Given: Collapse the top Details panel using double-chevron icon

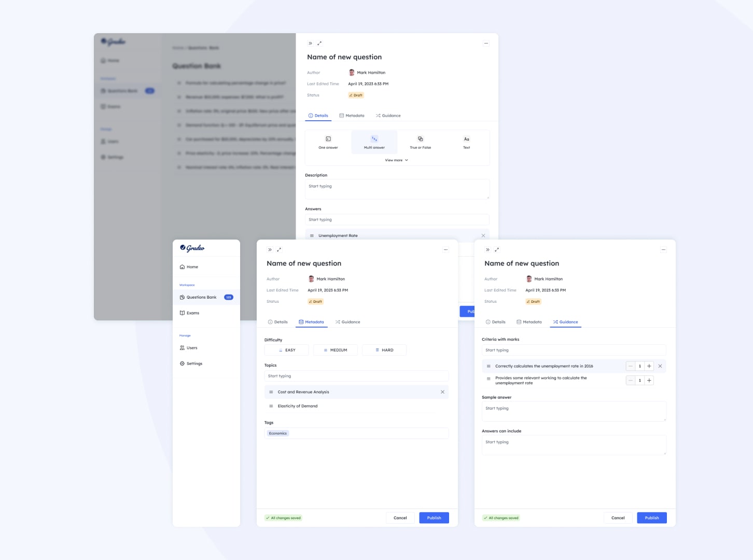Looking at the screenshot, I should point(310,44).
